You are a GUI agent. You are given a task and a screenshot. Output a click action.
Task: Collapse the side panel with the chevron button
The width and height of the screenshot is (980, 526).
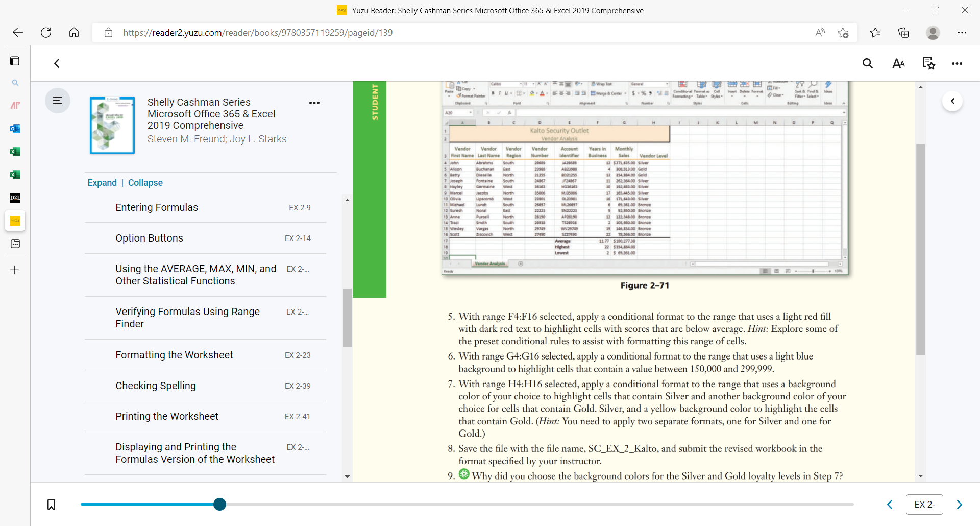click(x=952, y=101)
